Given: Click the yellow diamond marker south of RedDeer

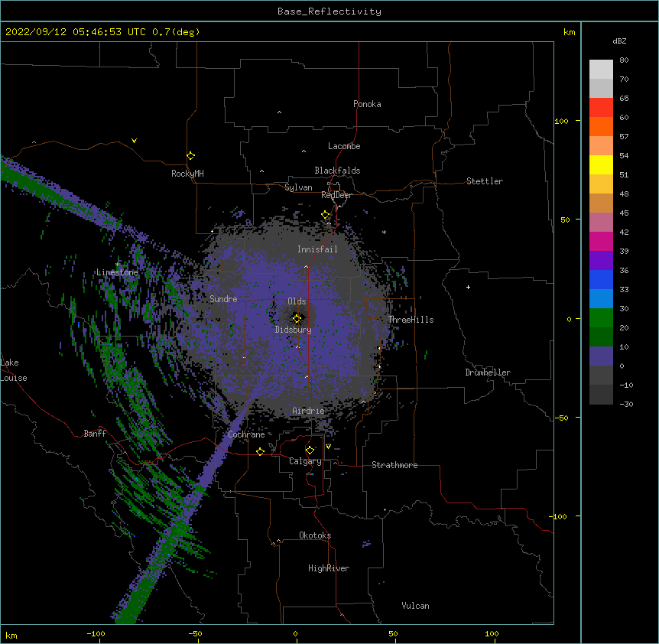Looking at the screenshot, I should (x=326, y=215).
